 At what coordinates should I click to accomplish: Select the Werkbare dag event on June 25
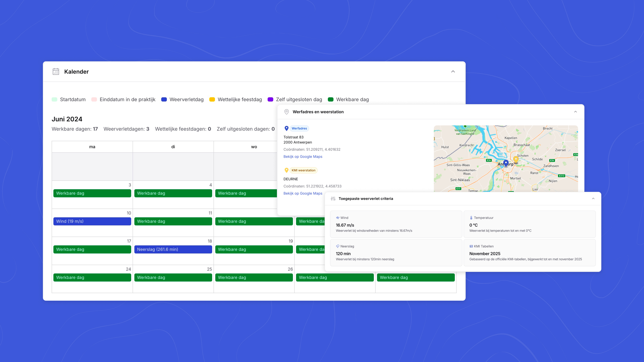pos(173,278)
